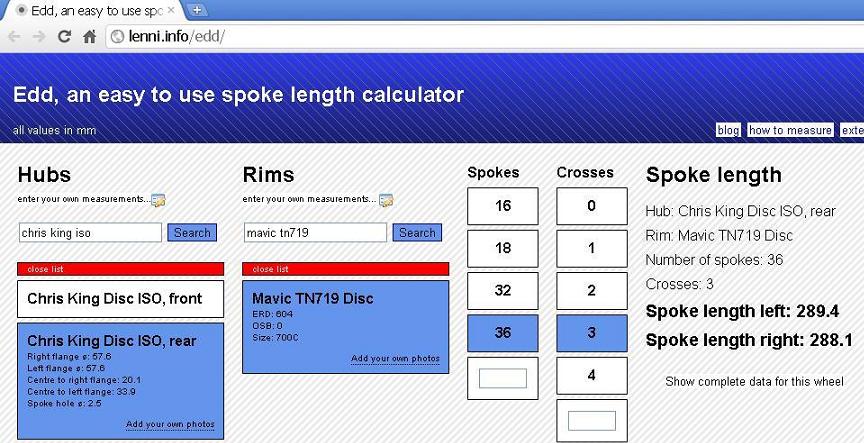Click Add your own photos for the hub
864x443 pixels.
(170, 424)
